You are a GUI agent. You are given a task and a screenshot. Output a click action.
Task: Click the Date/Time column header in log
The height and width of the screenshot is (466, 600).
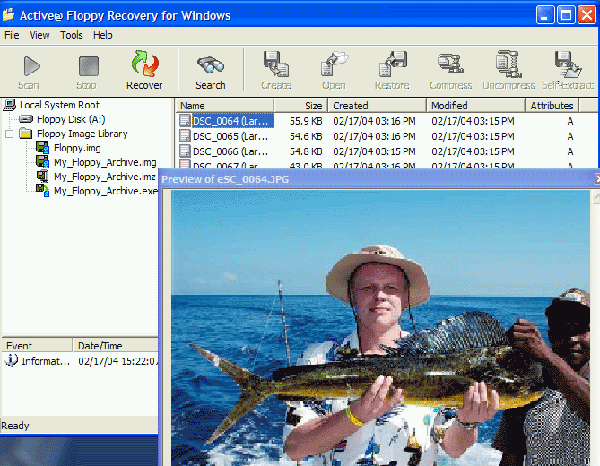(x=115, y=345)
